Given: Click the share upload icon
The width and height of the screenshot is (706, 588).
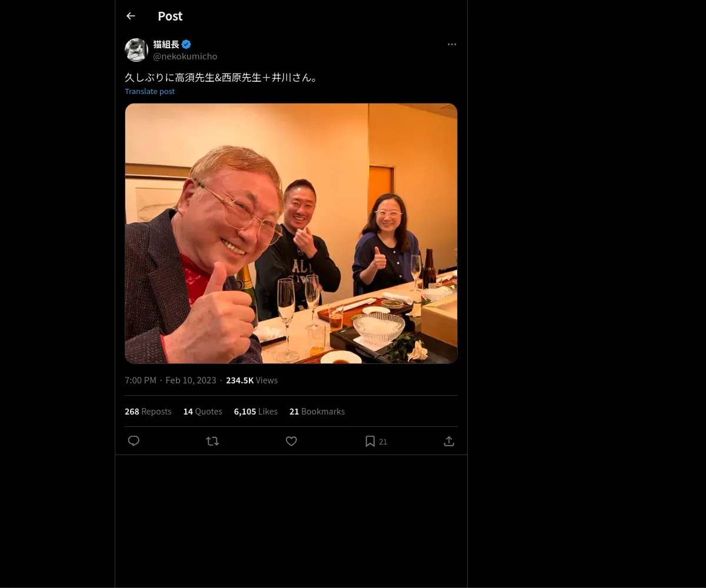Looking at the screenshot, I should tap(449, 441).
